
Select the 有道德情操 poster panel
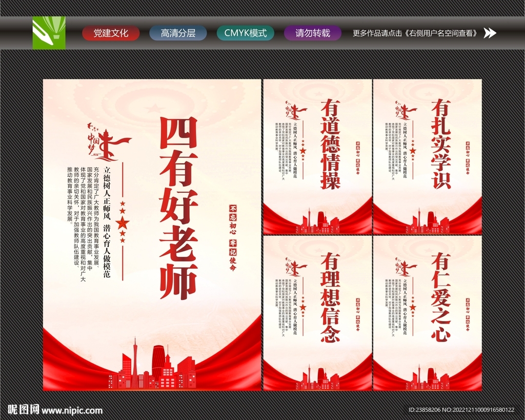[x=318, y=154]
